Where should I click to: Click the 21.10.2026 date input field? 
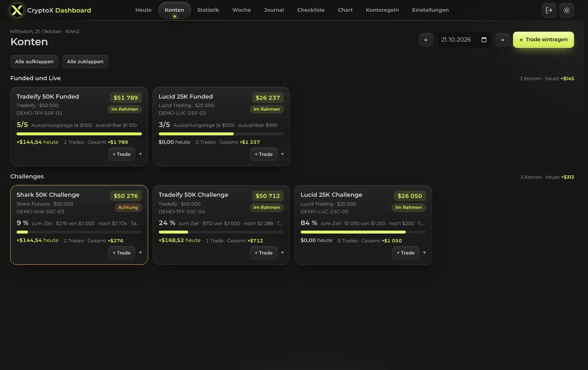[x=464, y=40]
